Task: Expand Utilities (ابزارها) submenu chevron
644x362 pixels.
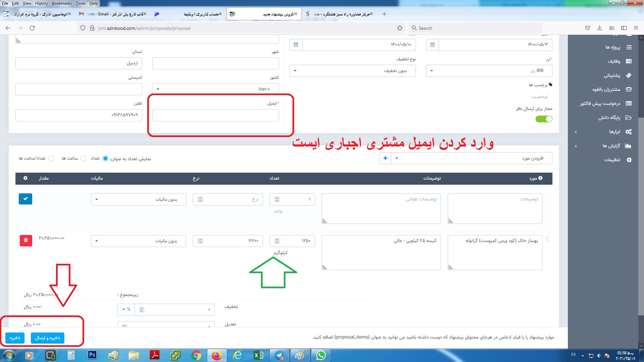Action: 576,132
